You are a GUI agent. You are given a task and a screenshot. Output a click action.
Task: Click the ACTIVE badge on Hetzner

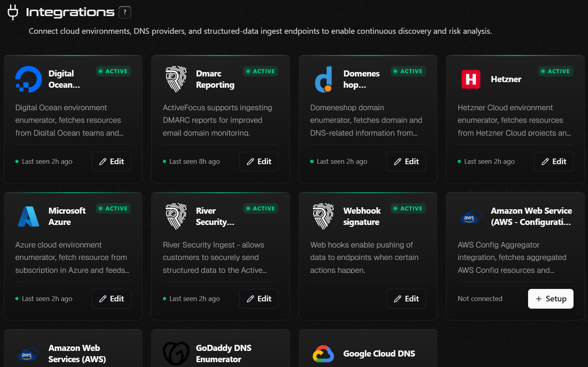556,71
